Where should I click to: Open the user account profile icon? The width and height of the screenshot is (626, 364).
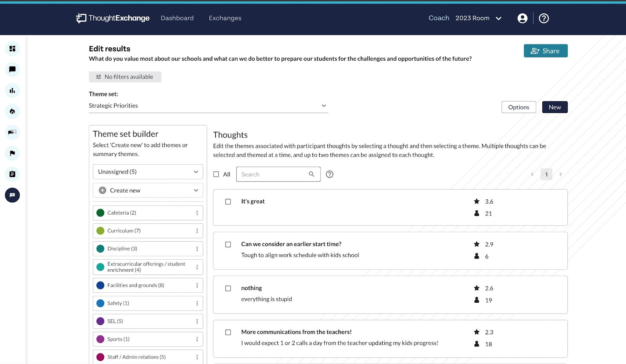click(522, 18)
